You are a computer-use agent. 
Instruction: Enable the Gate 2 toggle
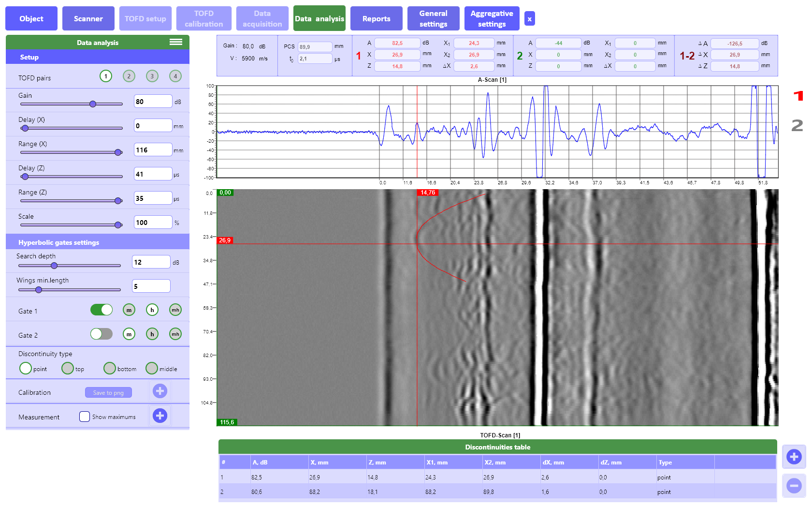pos(101,334)
